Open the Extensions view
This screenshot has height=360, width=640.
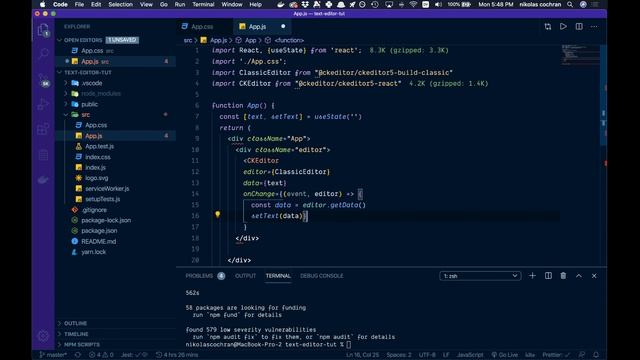click(x=43, y=129)
